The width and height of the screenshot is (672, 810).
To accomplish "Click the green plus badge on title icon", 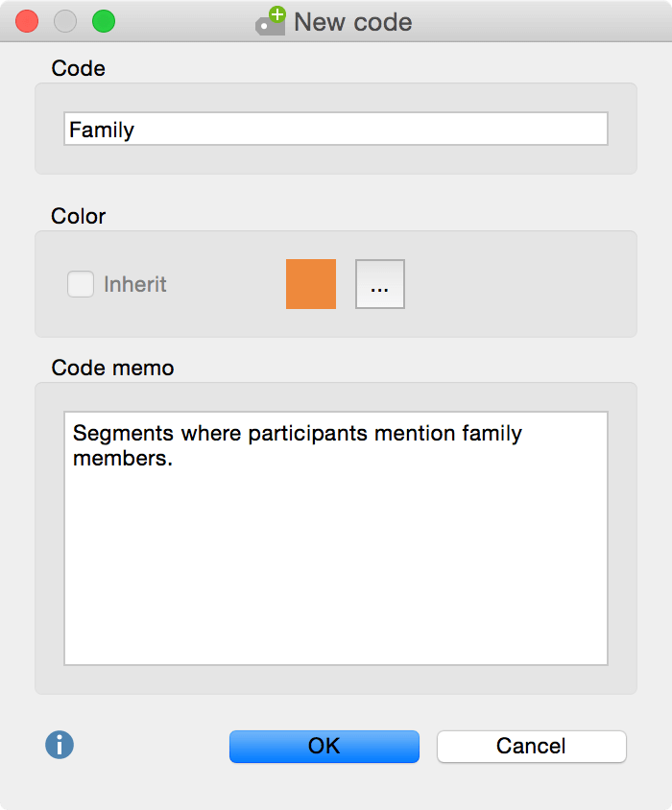I will [278, 14].
